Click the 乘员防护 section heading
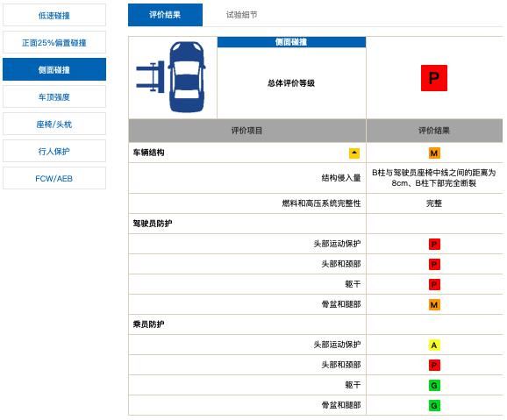 coord(149,324)
